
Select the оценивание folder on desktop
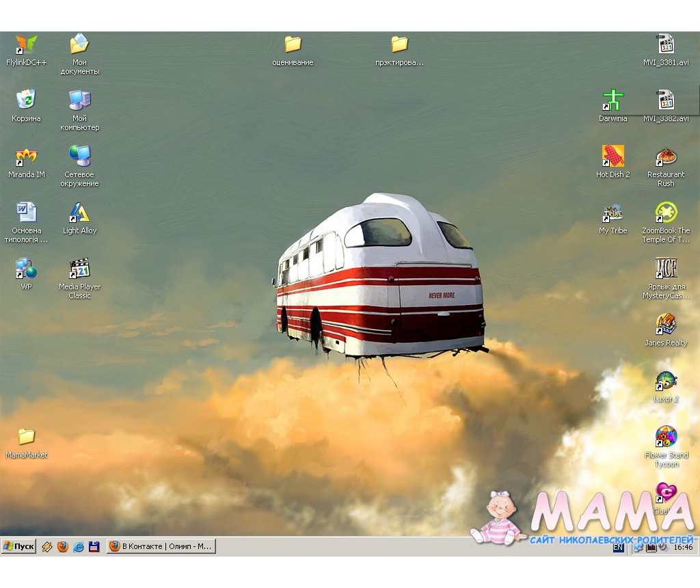pyautogui.click(x=293, y=45)
